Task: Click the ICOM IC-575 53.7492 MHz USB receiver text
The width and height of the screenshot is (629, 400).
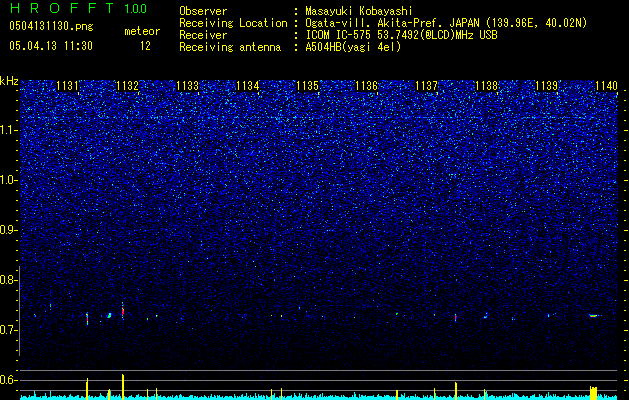Action: (401, 35)
